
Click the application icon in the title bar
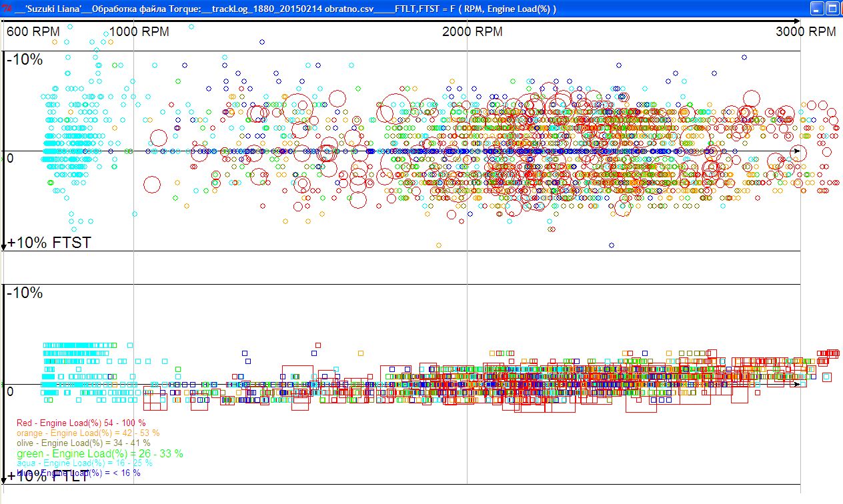[x=7, y=9]
